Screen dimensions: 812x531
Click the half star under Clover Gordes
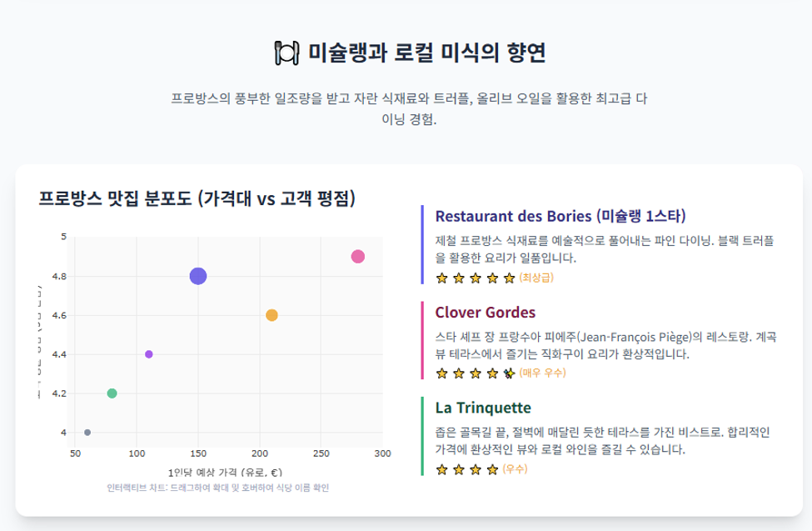tap(509, 373)
